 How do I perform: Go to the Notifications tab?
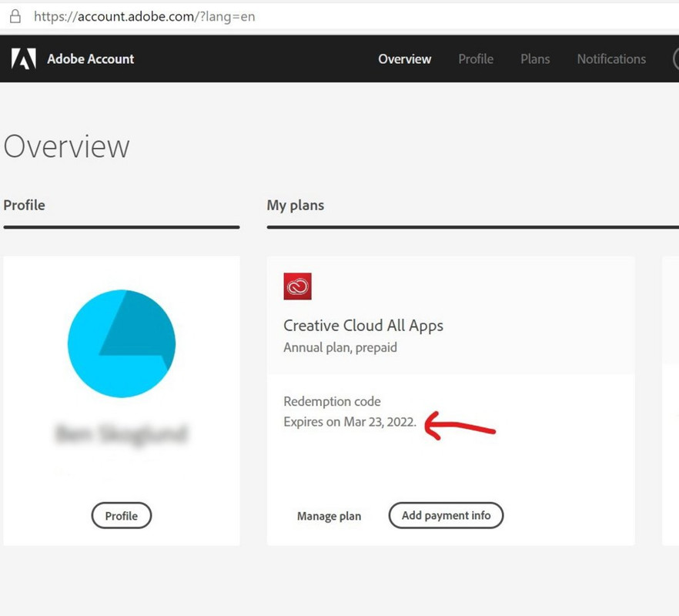click(x=611, y=59)
